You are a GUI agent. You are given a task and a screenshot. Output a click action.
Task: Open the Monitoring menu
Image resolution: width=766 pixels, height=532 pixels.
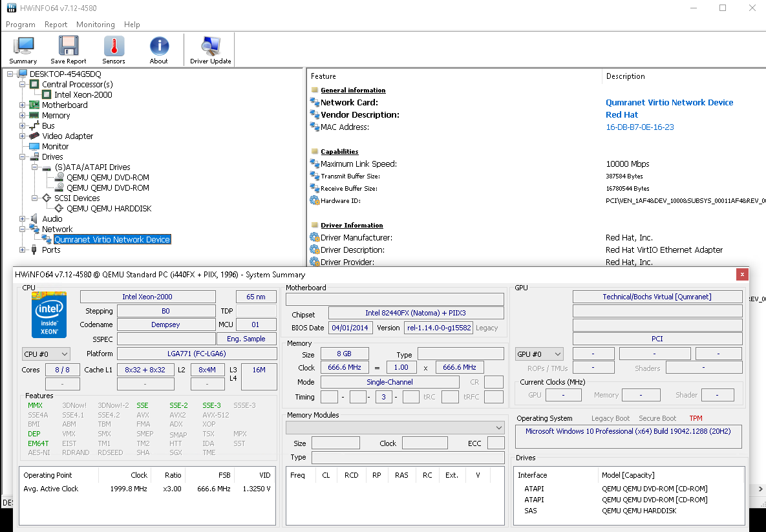[95, 25]
